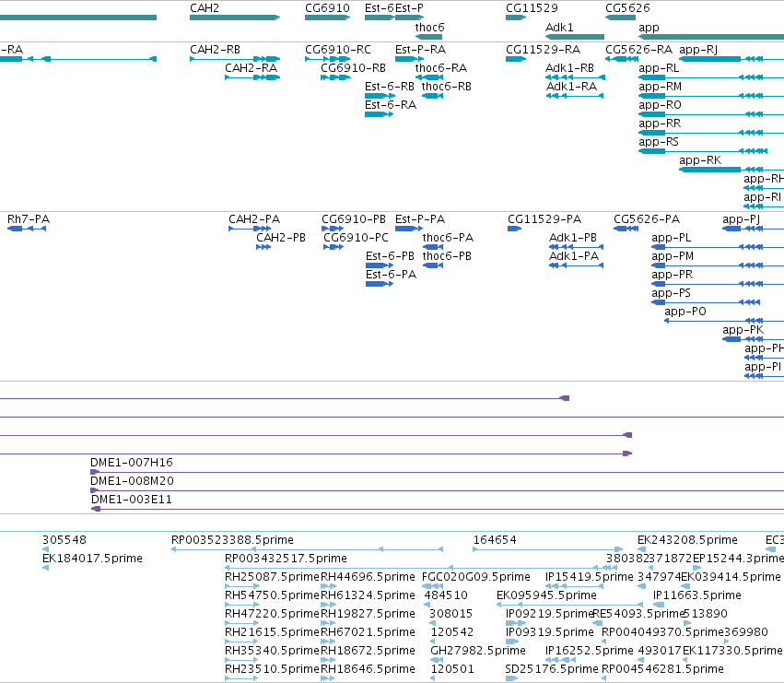Screen dimensions: 784x683
Task: Open EST EK243208.5prime
Action: pos(643,549)
